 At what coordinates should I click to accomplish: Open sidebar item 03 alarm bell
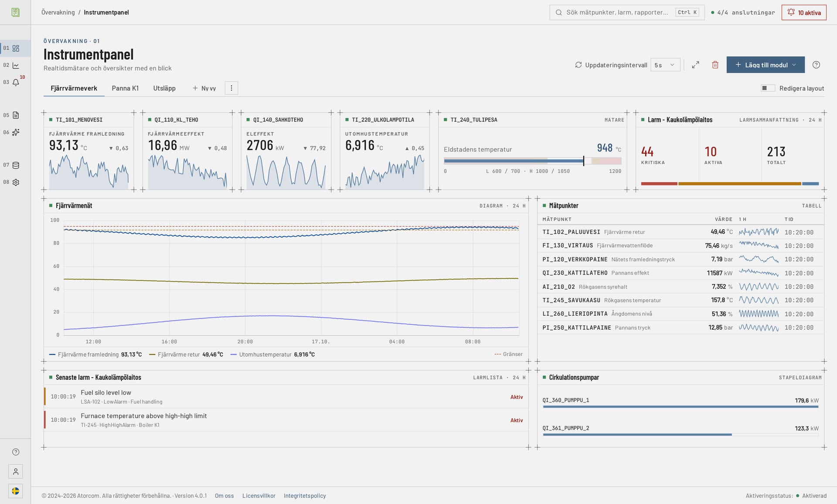click(x=16, y=82)
